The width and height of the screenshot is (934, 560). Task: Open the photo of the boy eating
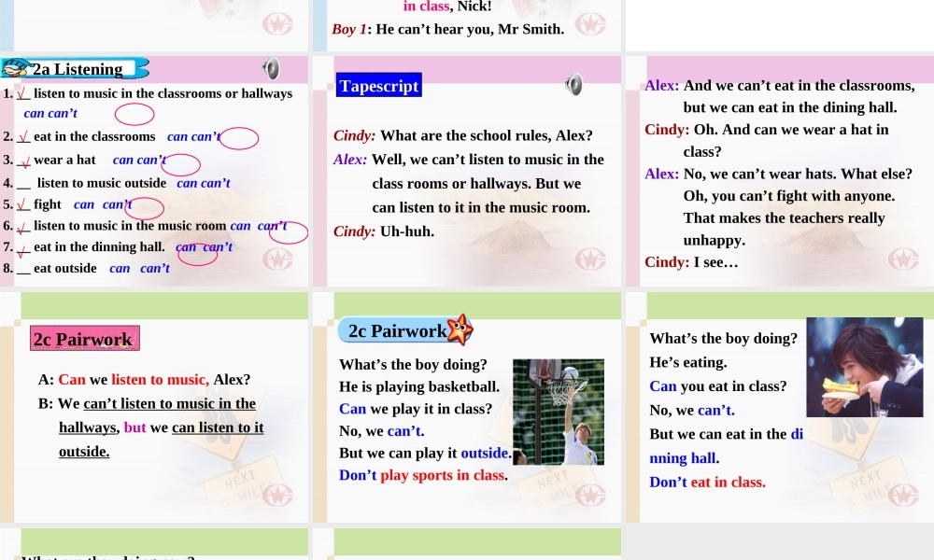(x=864, y=367)
